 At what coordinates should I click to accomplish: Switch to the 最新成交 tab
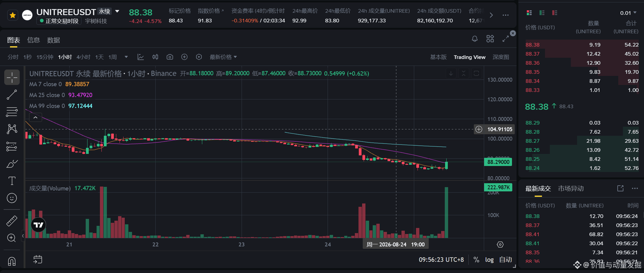tap(538, 189)
